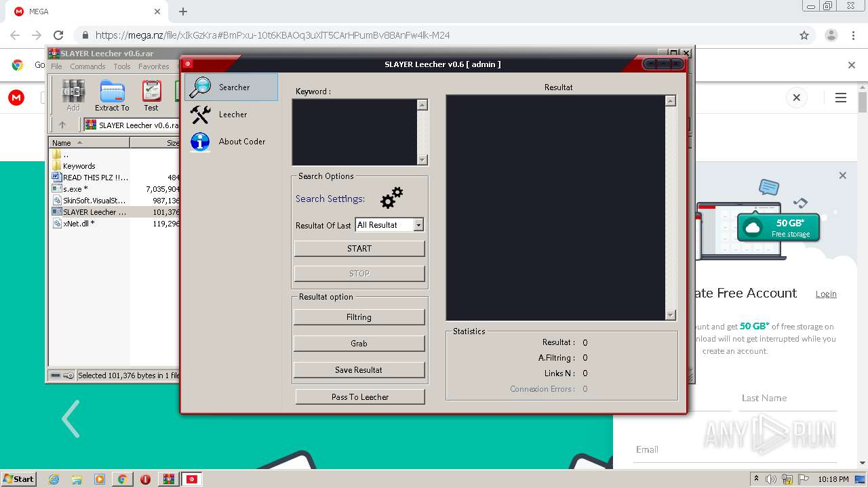Close the 50 GB storage promo
Image resolution: width=868 pixels, height=488 pixels.
(843, 176)
